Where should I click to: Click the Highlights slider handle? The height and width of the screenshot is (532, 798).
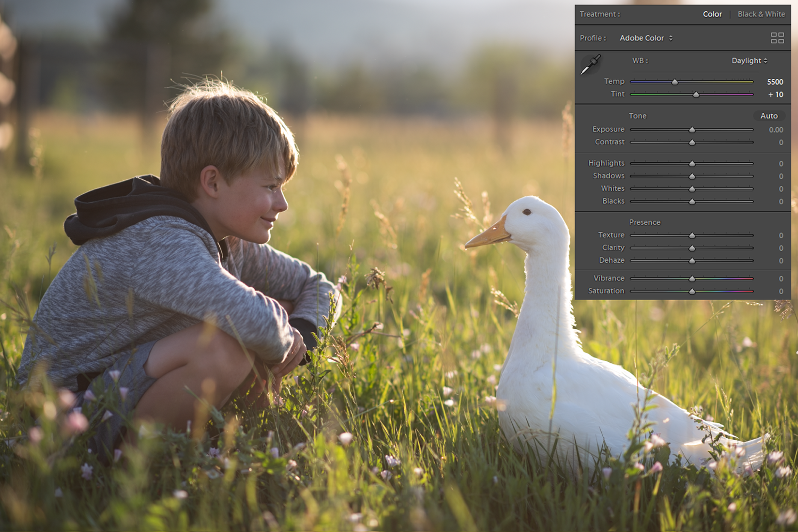point(692,164)
